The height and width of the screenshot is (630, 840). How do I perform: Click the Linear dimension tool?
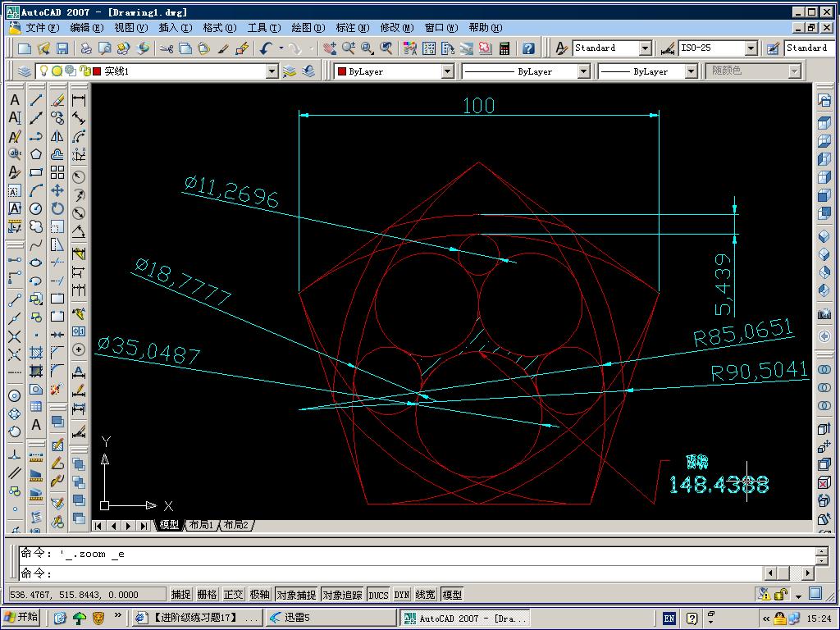pyautogui.click(x=79, y=100)
